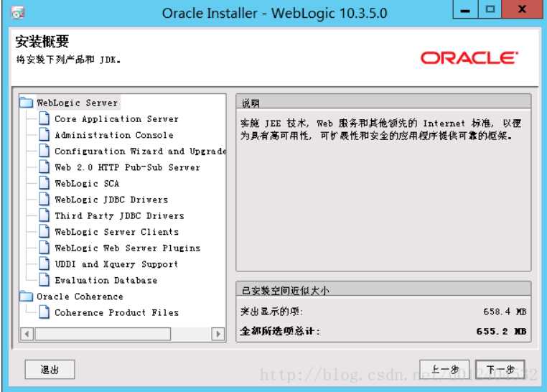The height and width of the screenshot is (392, 547).
Task: Click the 说明 description panel header
Action: coord(383,103)
